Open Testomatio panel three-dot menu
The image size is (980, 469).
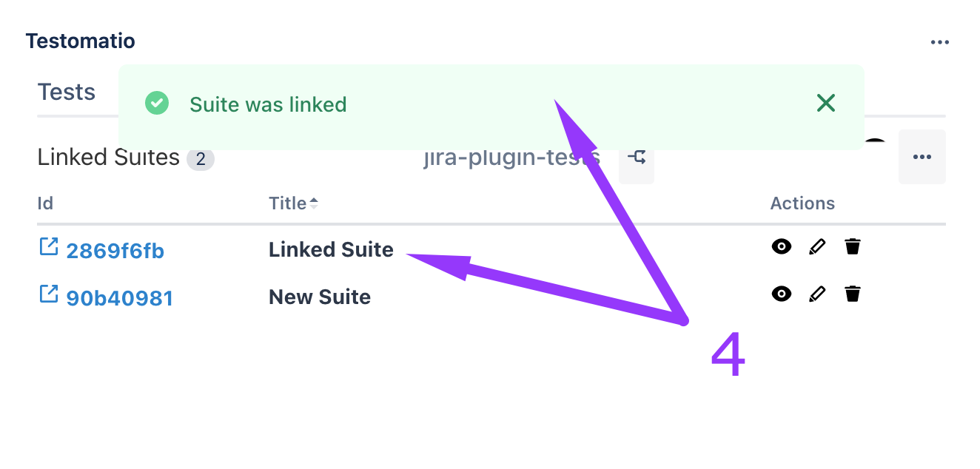coord(940,42)
